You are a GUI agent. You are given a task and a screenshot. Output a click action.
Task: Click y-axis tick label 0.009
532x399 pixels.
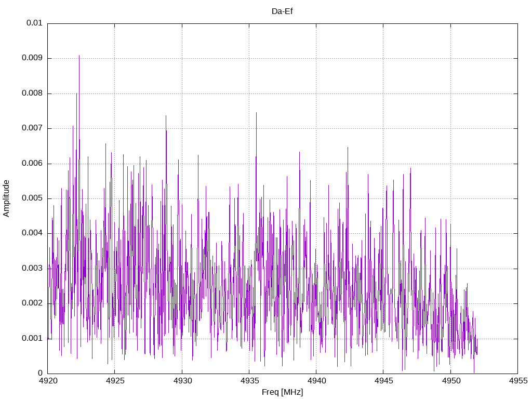point(32,58)
